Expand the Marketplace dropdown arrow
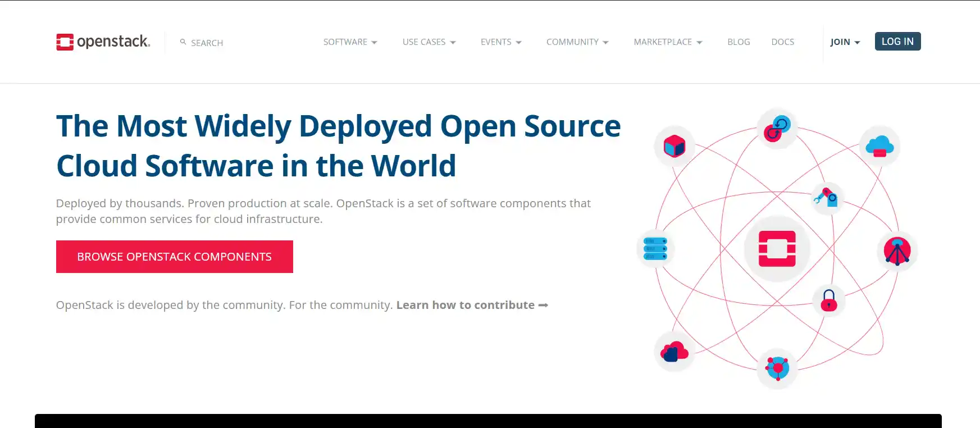 point(699,43)
